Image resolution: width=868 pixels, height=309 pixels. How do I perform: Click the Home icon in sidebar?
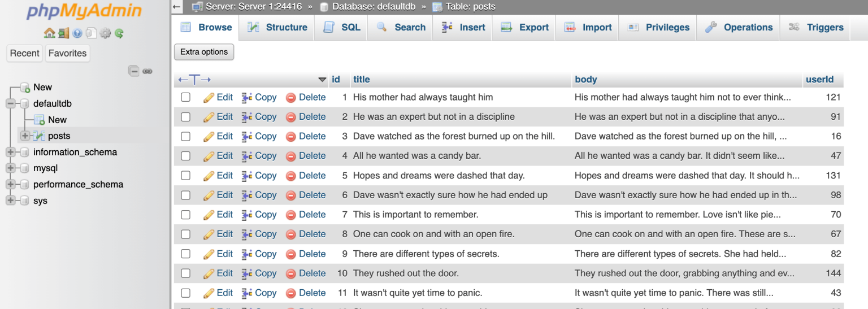(x=49, y=33)
